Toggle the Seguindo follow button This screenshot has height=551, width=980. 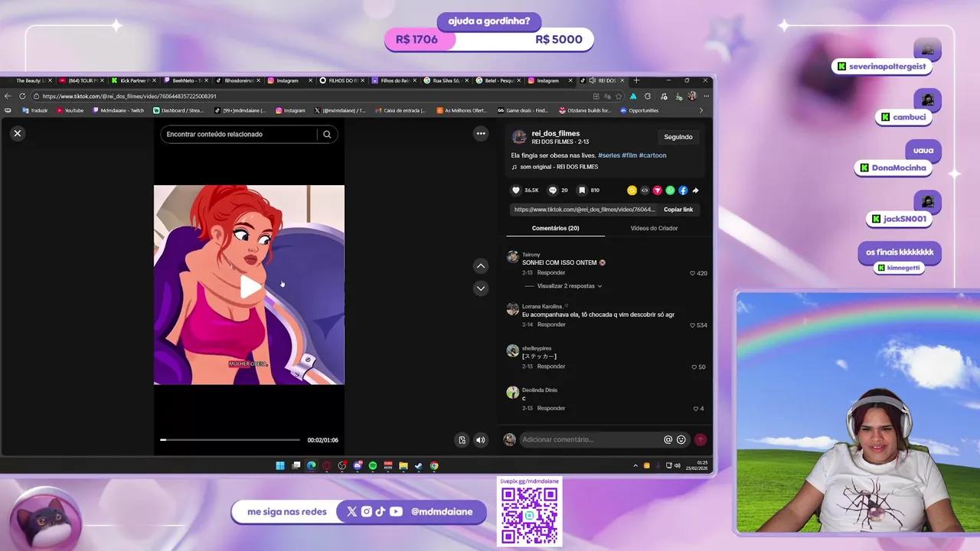(x=678, y=137)
